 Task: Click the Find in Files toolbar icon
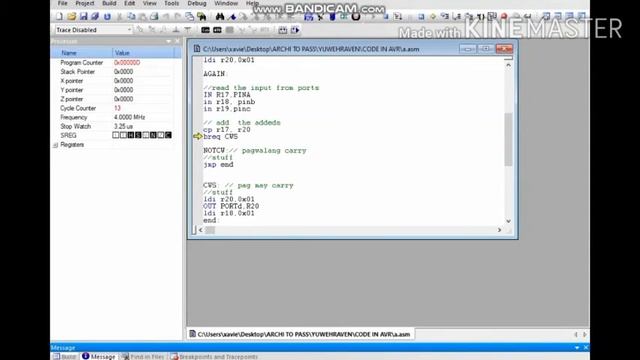202,16
